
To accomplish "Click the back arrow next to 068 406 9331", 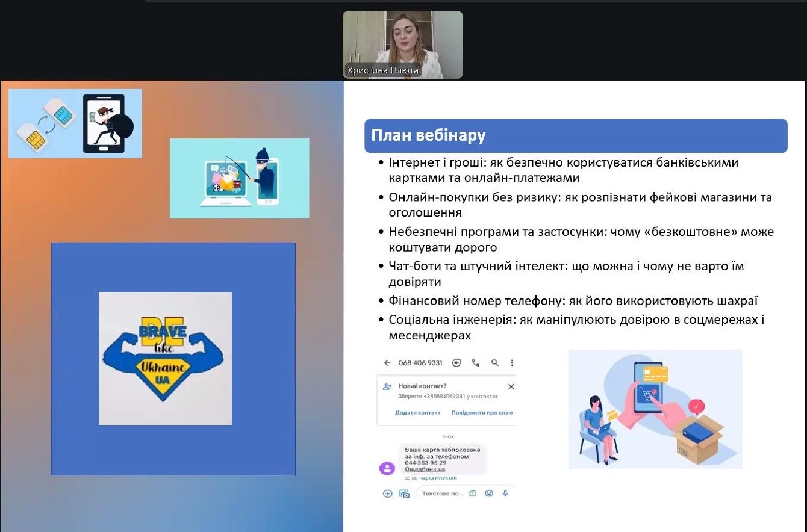I will point(388,362).
